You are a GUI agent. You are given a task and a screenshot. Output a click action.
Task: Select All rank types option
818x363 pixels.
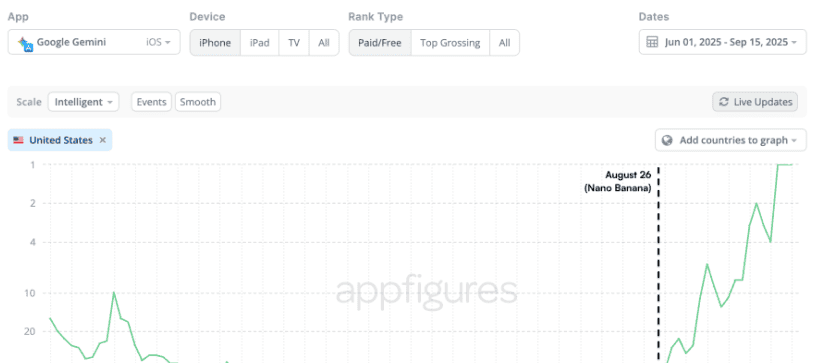point(504,43)
